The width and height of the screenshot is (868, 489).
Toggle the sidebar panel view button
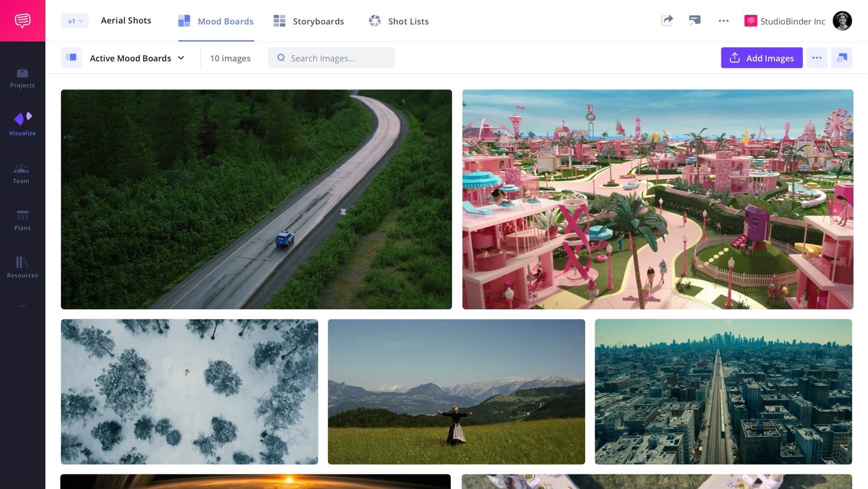[x=71, y=58]
